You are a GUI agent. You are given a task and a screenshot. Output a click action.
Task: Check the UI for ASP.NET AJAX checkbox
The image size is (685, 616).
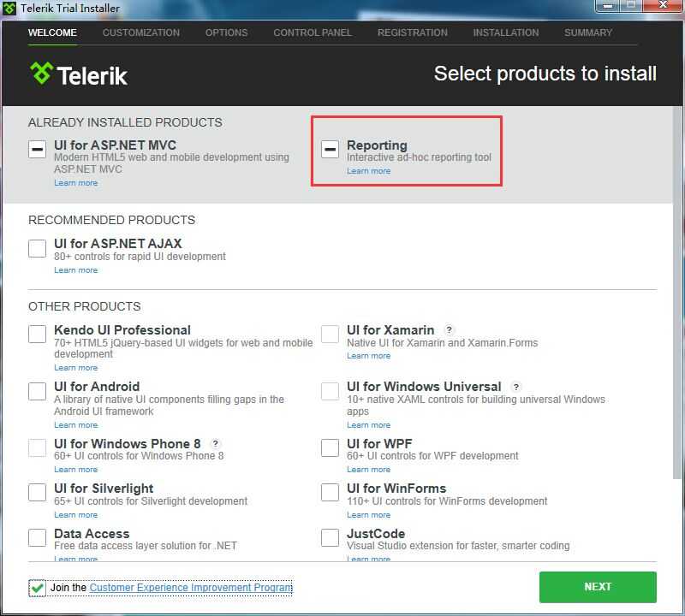37,248
